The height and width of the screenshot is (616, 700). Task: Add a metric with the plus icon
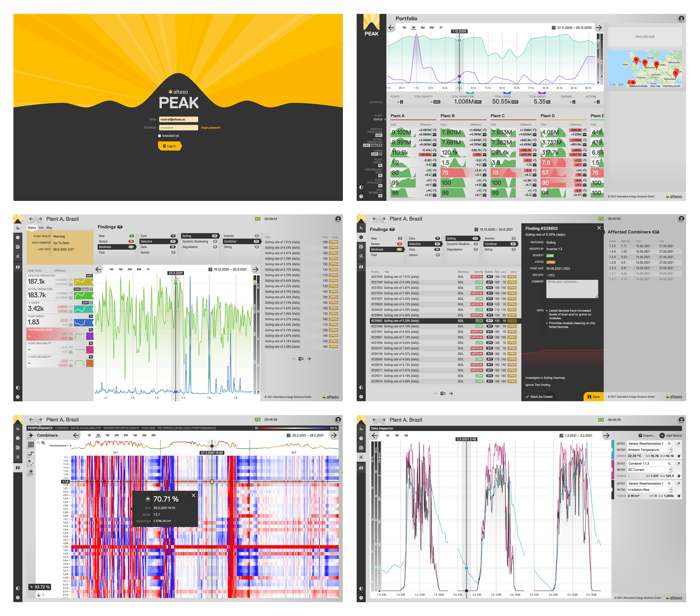click(662, 435)
